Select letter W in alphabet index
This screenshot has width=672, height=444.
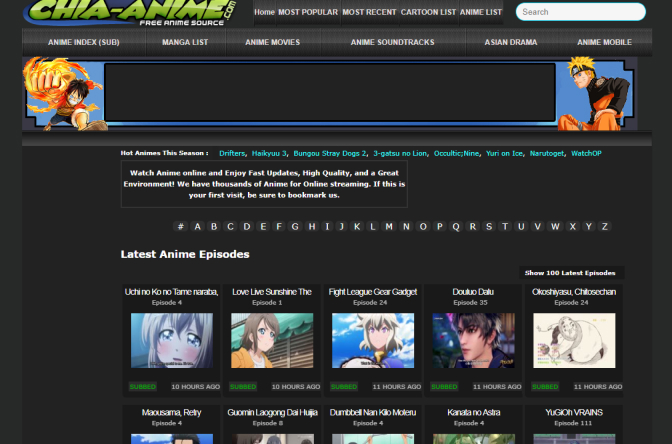click(555, 226)
